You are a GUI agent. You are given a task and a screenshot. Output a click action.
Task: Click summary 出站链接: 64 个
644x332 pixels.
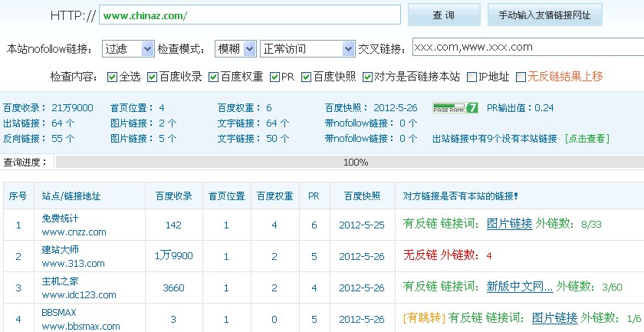click(38, 123)
